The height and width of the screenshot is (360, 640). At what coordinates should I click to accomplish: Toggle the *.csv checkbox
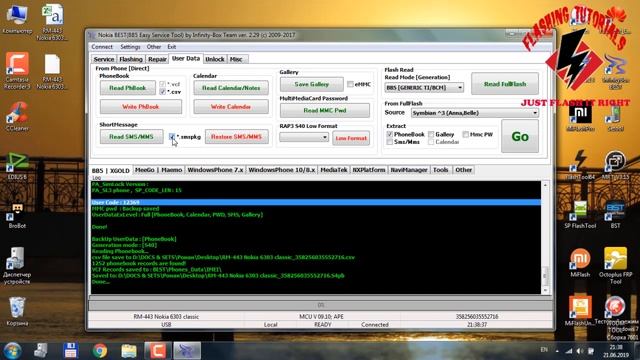[x=162, y=92]
